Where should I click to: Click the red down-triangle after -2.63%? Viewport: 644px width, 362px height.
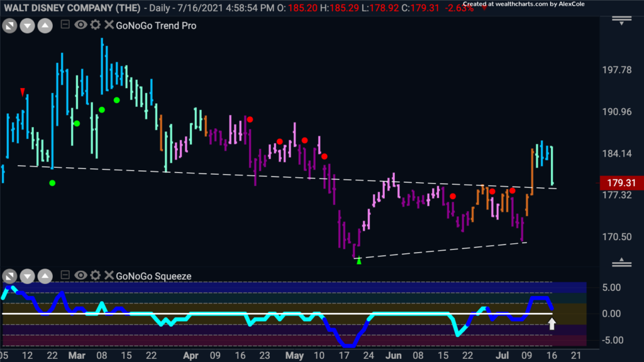tap(484, 8)
